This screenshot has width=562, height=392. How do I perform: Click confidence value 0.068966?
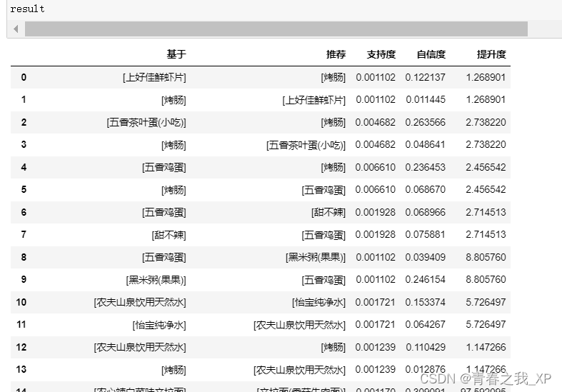click(x=425, y=213)
